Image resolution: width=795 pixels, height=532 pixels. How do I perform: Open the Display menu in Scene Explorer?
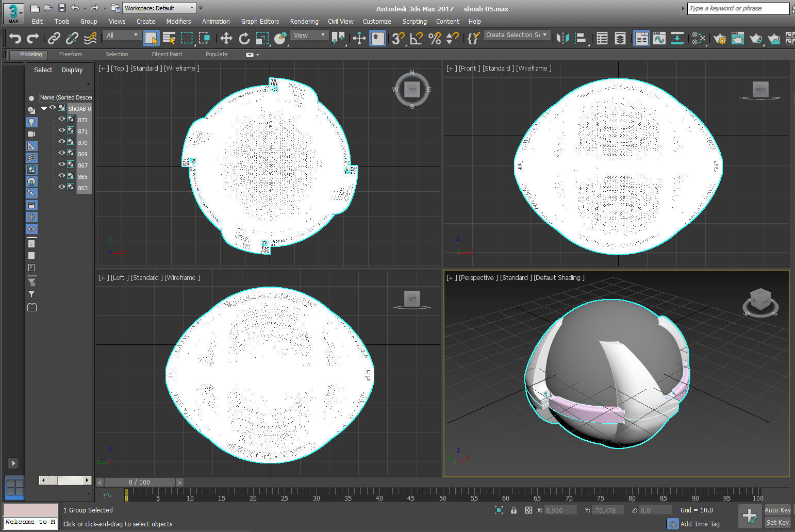pos(72,70)
